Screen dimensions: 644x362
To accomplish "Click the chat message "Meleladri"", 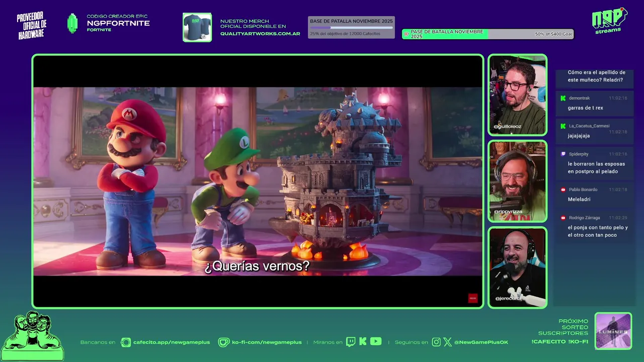I will click(579, 199).
